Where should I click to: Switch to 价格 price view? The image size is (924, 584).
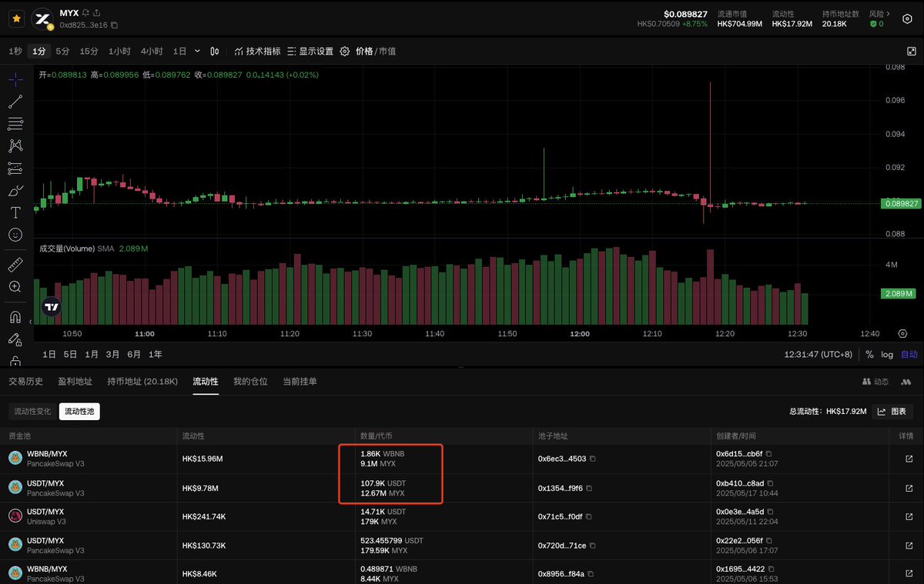click(363, 52)
